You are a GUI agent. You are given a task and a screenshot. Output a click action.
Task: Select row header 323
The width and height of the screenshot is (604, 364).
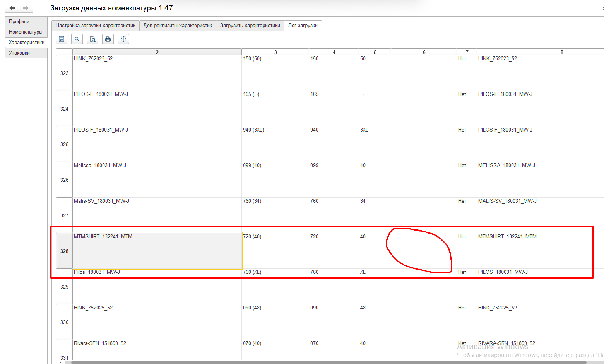click(64, 73)
